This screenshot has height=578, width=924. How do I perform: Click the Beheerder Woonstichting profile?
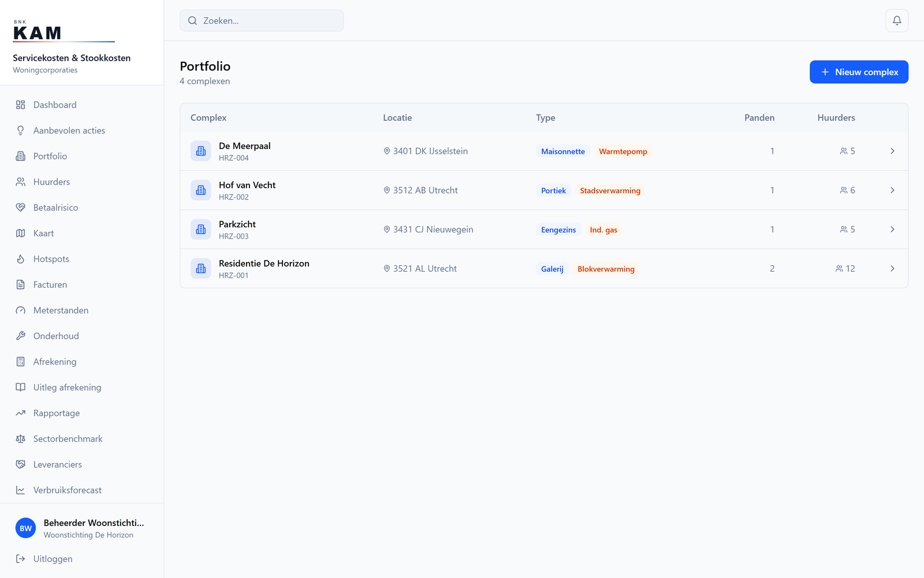[x=82, y=528]
